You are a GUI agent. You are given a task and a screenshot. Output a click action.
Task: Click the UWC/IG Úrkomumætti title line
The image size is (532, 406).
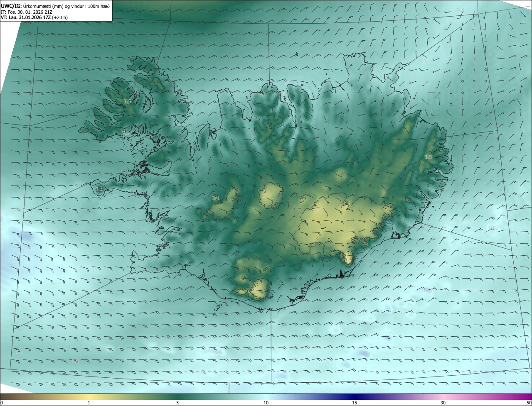(55, 5)
